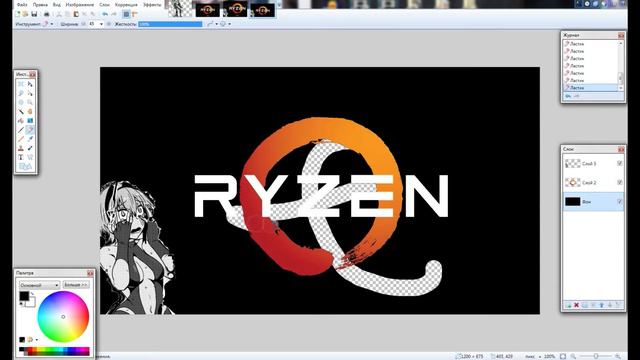Image resolution: width=640 pixels, height=360 pixels.
Task: Decrease brush width with minus button
Action: coord(83,24)
